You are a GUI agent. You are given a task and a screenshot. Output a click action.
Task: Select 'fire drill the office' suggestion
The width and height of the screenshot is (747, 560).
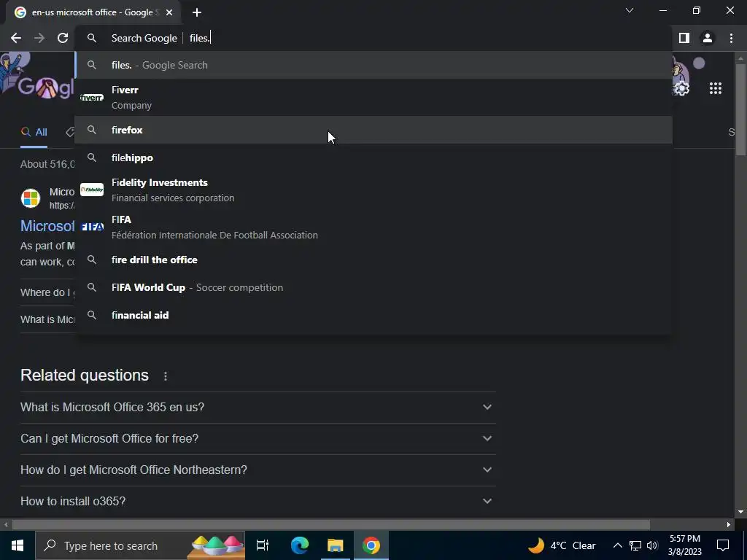point(374,260)
